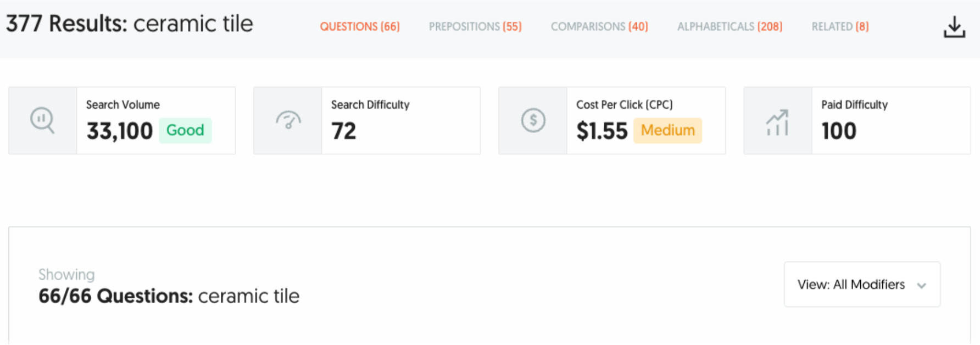Image resolution: width=980 pixels, height=345 pixels.
Task: Click the 33,100 search volume value
Action: pyautogui.click(x=120, y=131)
